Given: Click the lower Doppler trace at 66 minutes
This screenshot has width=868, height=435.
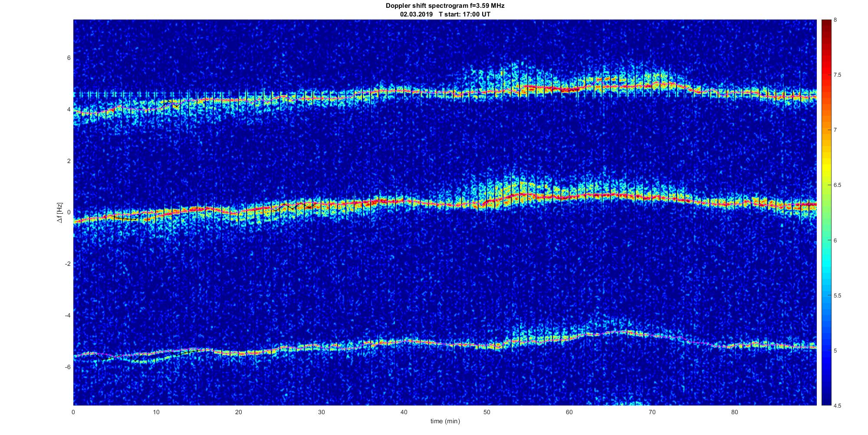Looking at the screenshot, I should coord(618,332).
